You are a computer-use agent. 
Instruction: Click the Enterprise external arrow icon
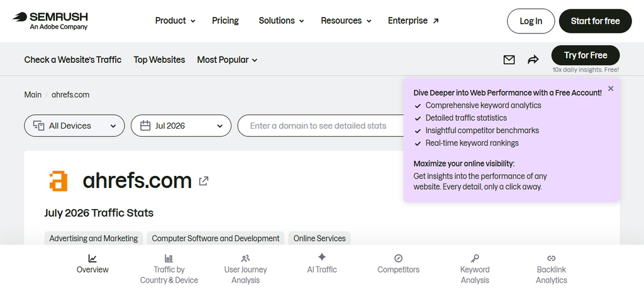point(436,21)
